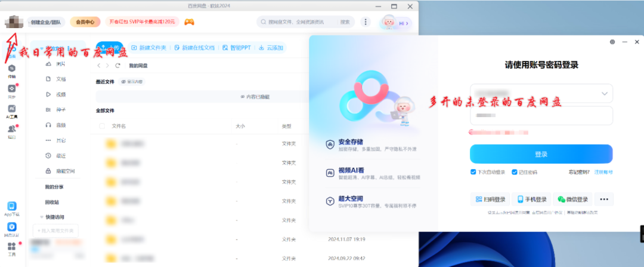The image size is (644, 267).
Task: Collapse the 快捷访问 quick access section
Action: point(42,217)
